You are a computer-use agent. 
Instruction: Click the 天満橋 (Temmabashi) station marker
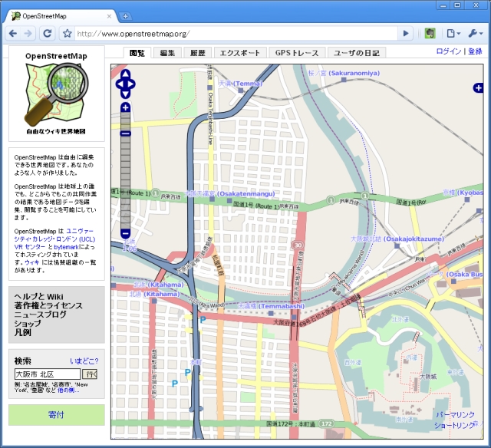coord(271,313)
